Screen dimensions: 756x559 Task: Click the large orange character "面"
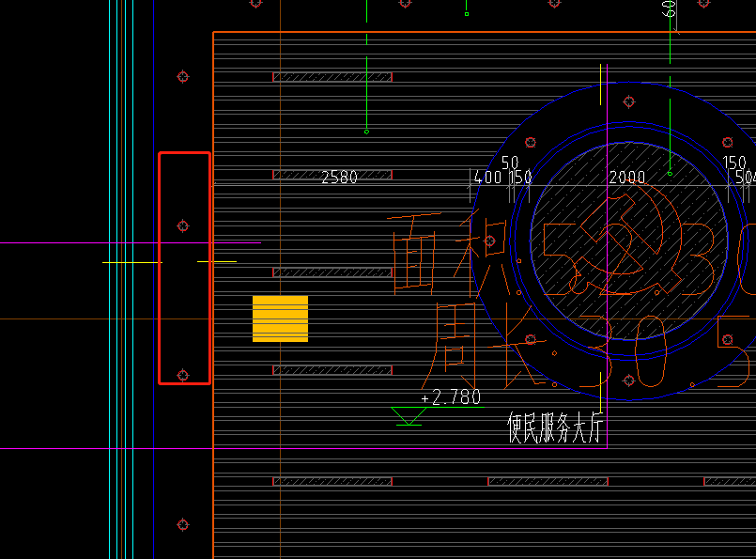tap(415, 254)
